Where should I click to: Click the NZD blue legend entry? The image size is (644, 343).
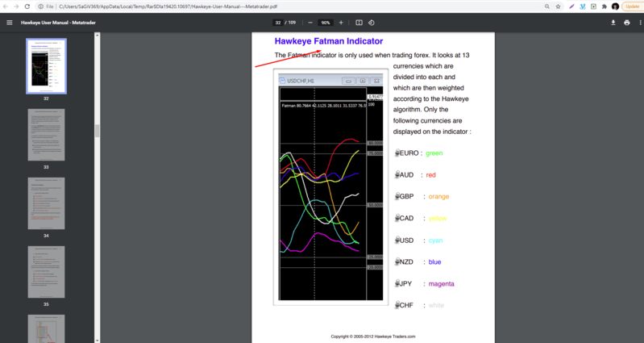[418, 262]
